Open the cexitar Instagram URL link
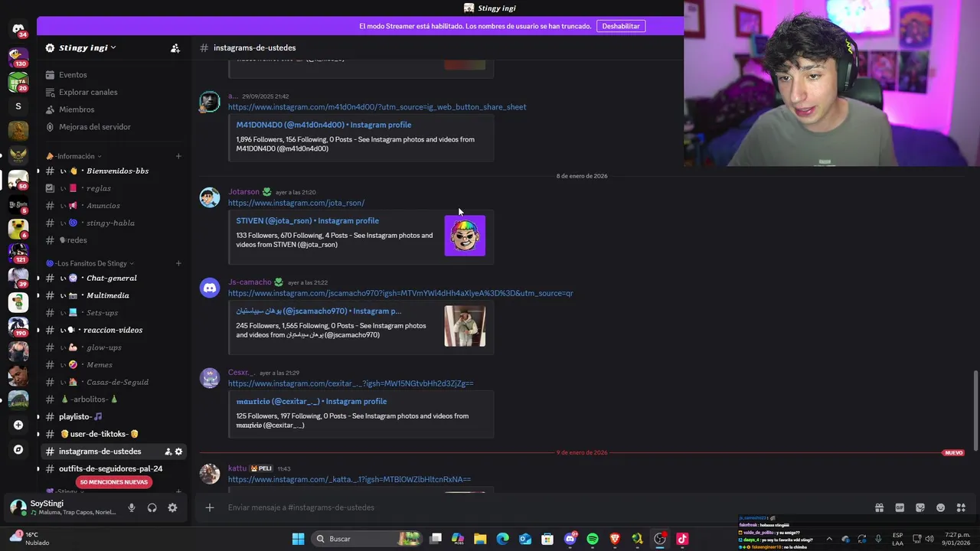980x551 pixels. (351, 383)
